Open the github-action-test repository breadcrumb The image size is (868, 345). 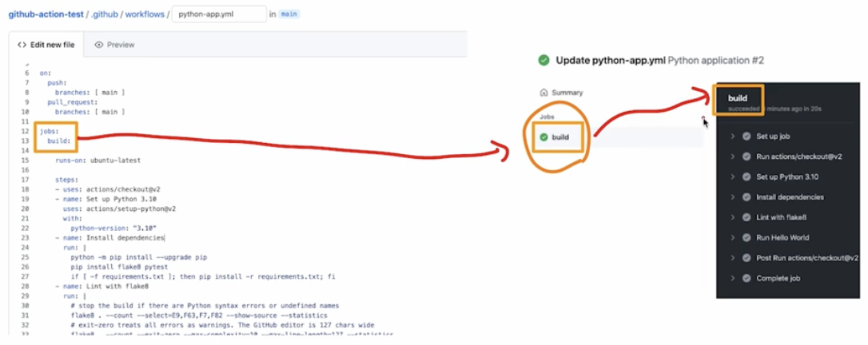pyautogui.click(x=46, y=14)
